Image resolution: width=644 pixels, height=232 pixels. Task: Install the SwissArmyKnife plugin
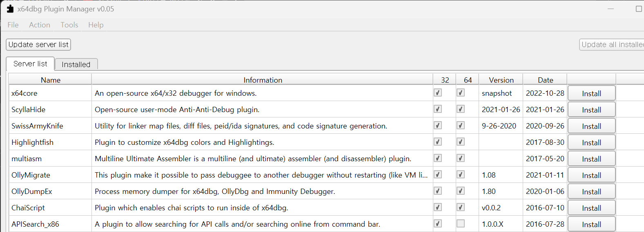pos(591,126)
